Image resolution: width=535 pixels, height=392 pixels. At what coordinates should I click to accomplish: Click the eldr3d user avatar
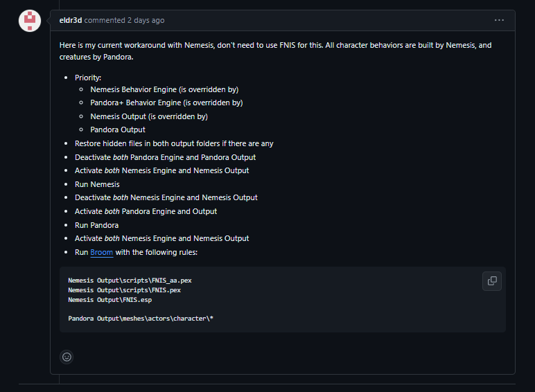(x=29, y=21)
